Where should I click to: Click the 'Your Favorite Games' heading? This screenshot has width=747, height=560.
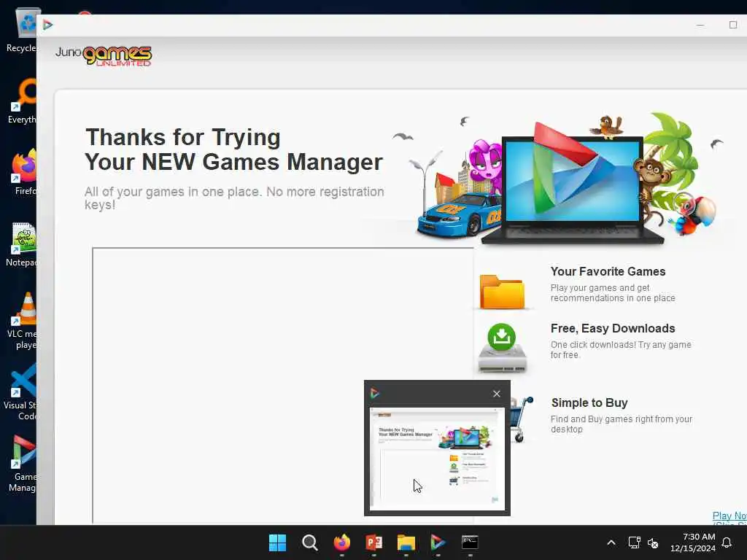608,271
